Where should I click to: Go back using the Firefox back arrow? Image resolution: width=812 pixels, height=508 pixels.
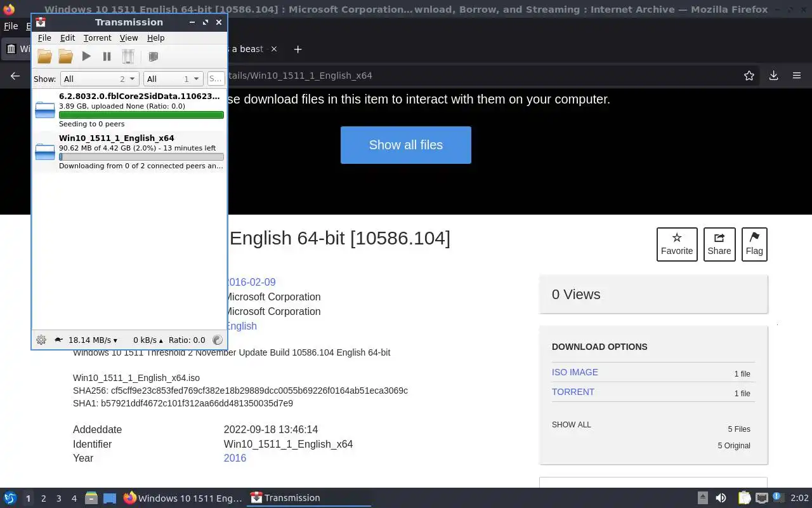pos(15,76)
